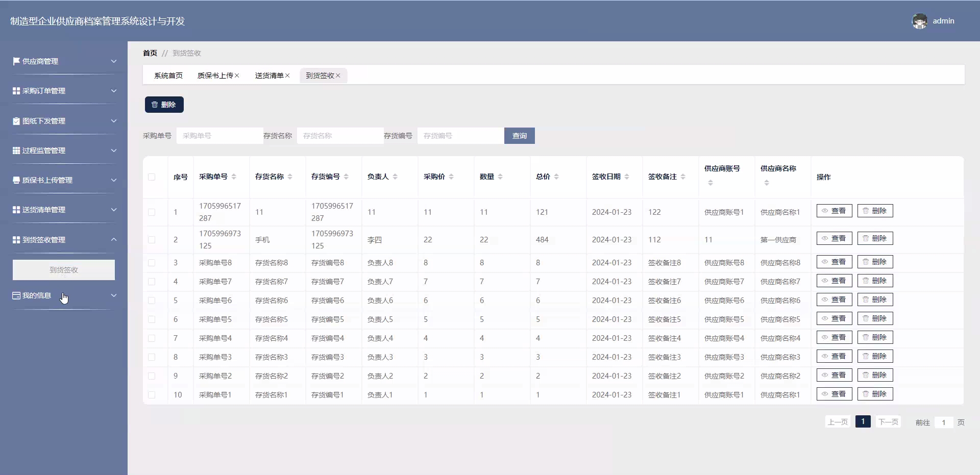
Task: Select the checkbox for 采购单号5 row
Action: click(152, 319)
